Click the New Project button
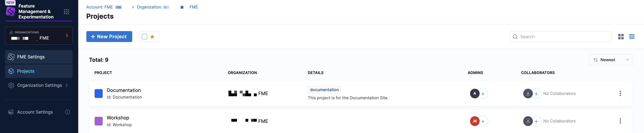The image size is (644, 133). [109, 37]
